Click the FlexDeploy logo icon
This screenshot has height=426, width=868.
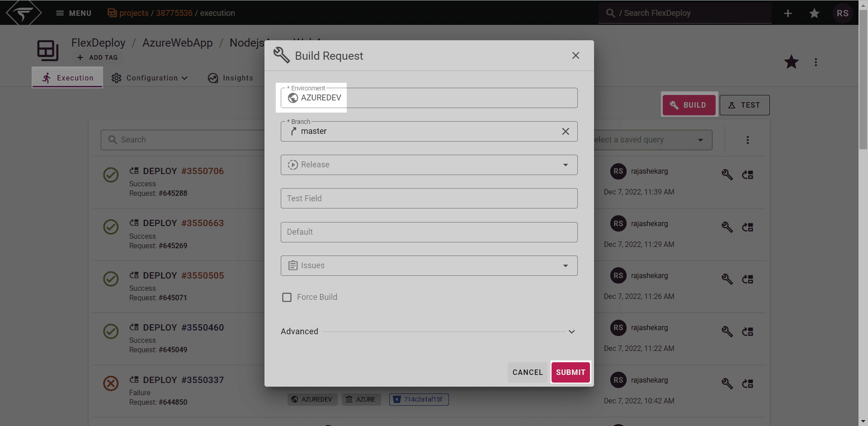click(24, 13)
